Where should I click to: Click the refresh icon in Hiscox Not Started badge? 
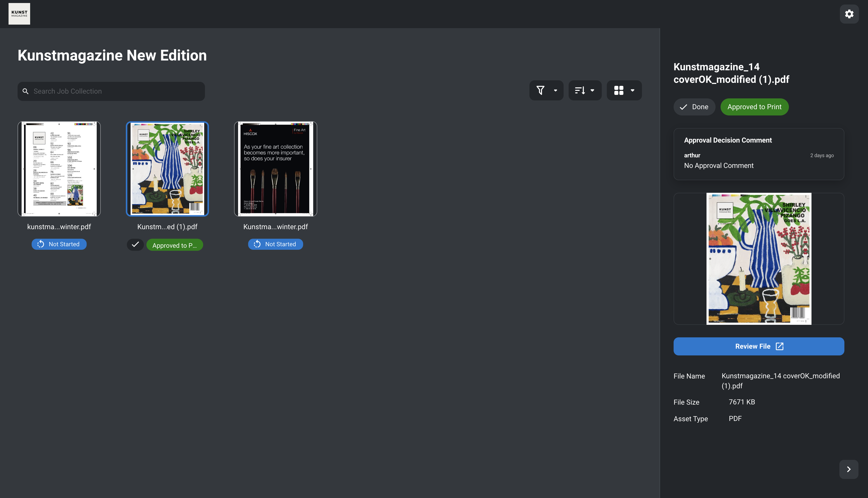[257, 244]
